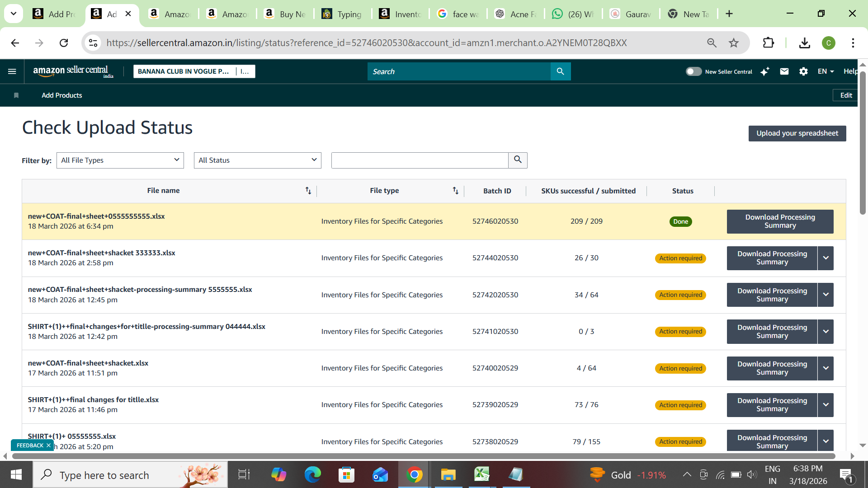Download Processing Summary for batch 52746020530
868x488 pixels.
[780, 221]
